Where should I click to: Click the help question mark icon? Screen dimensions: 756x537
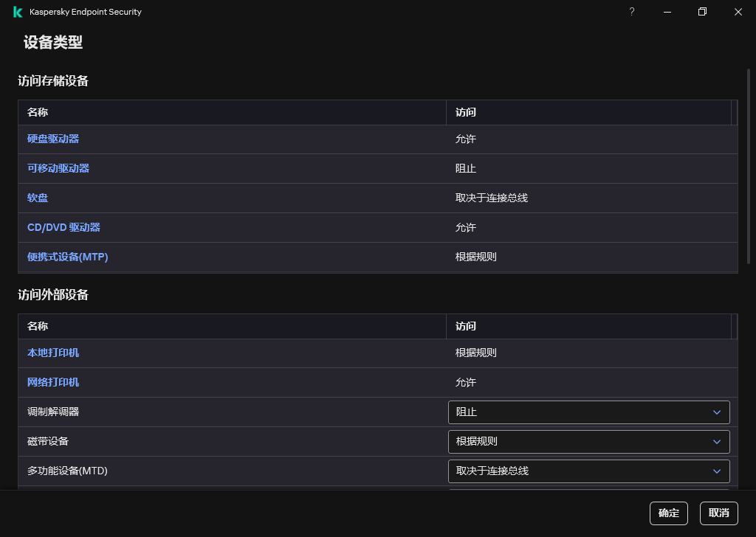point(632,12)
